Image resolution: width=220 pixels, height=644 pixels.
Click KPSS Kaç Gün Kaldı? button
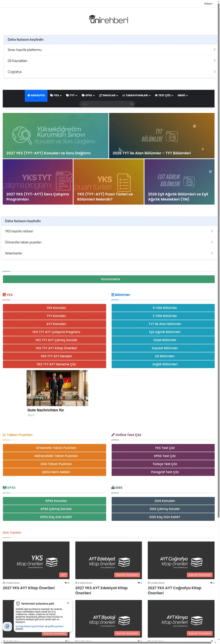click(x=55, y=517)
